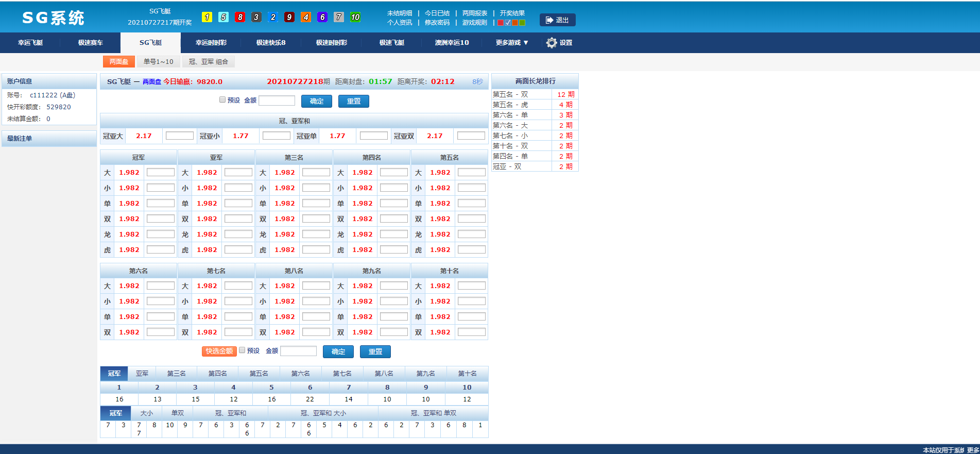The image size is (980, 454).
Task: Open the 两面盘 tab
Action: pos(119,62)
